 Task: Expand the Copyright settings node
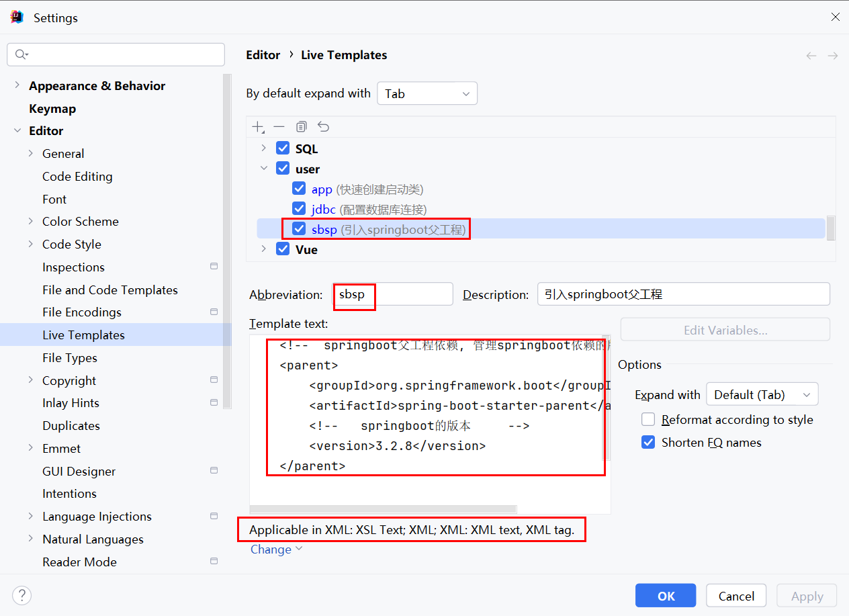(x=31, y=380)
